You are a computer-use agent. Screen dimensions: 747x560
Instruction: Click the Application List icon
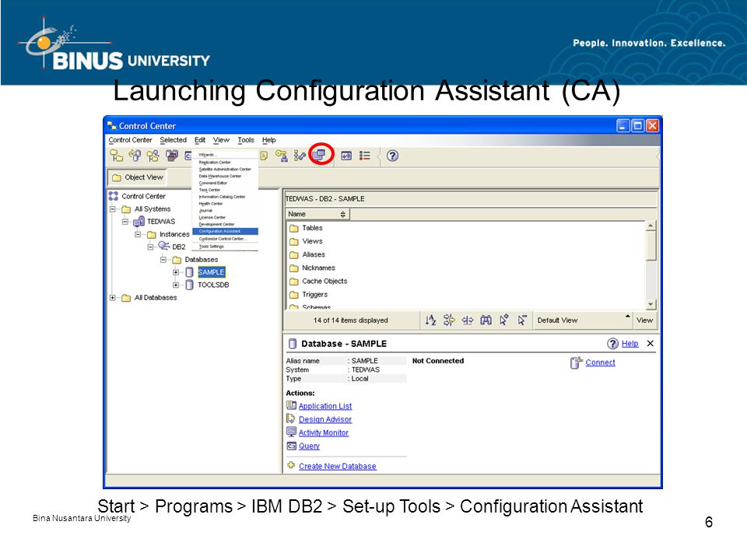[291, 405]
